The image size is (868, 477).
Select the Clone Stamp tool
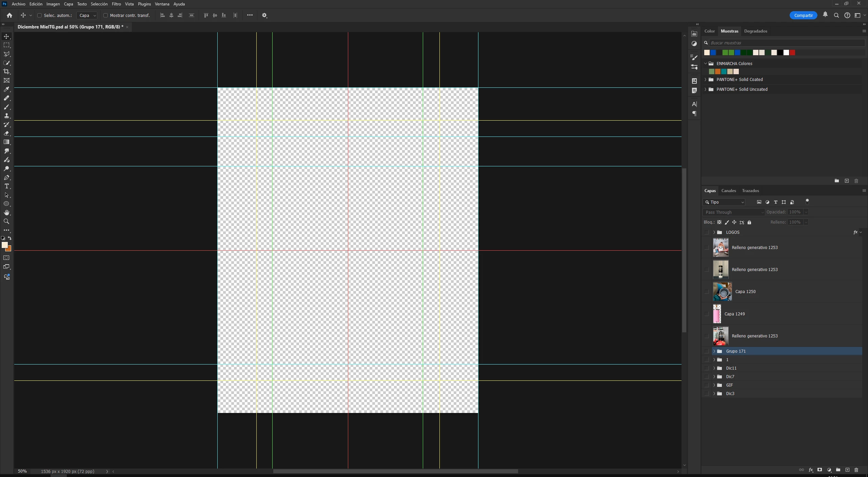tap(6, 116)
